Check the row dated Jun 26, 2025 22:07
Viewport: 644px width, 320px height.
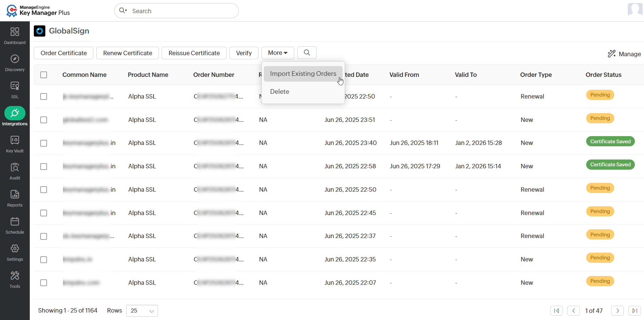click(44, 283)
